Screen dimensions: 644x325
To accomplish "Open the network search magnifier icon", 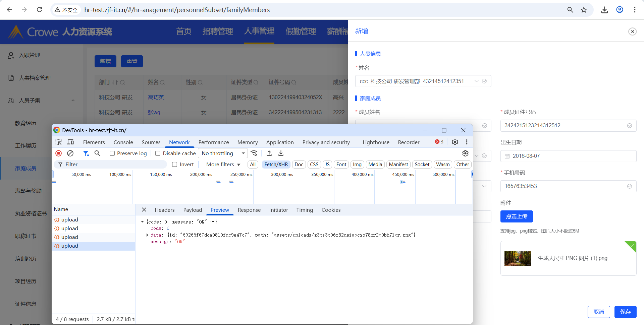I will tap(97, 153).
